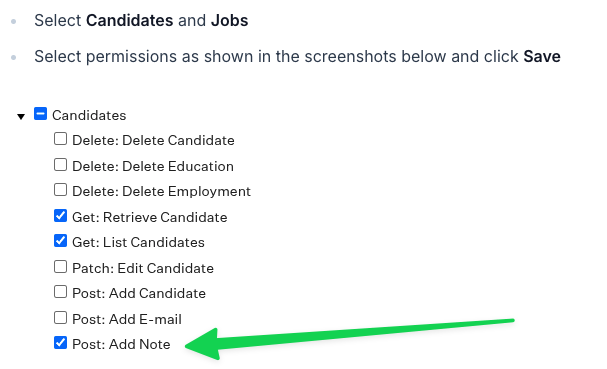Tick the Delete Employment checkbox
This screenshot has width=607, height=369.
60,190
